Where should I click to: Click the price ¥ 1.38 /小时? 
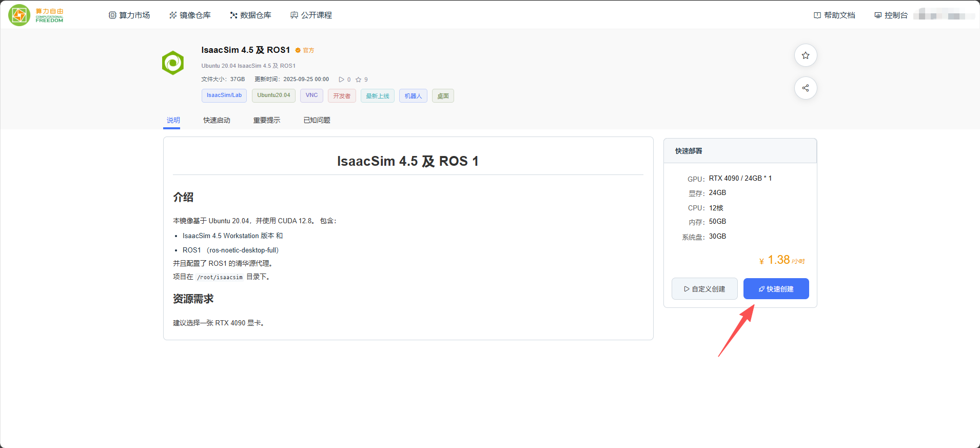click(782, 260)
